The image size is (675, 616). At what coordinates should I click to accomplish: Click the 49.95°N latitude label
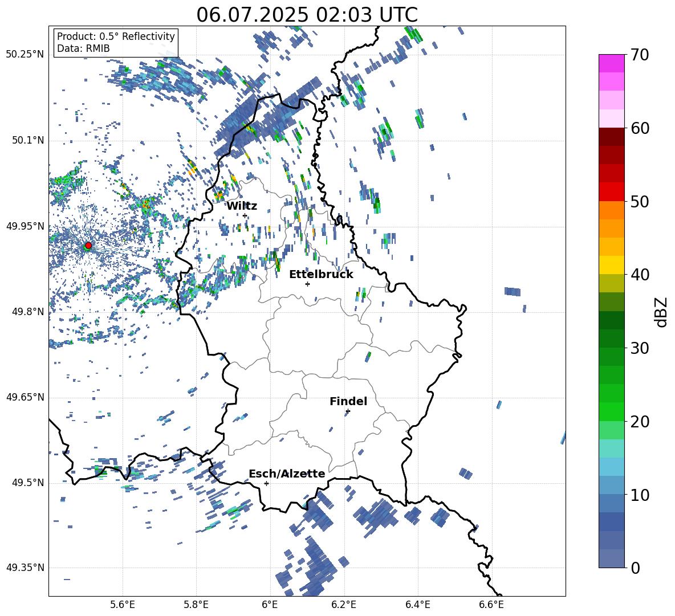(x=25, y=226)
